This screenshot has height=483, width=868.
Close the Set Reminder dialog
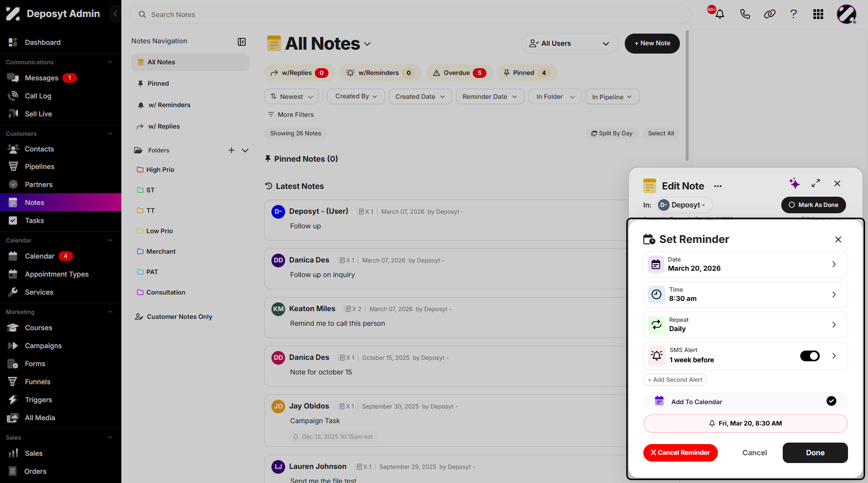point(838,240)
